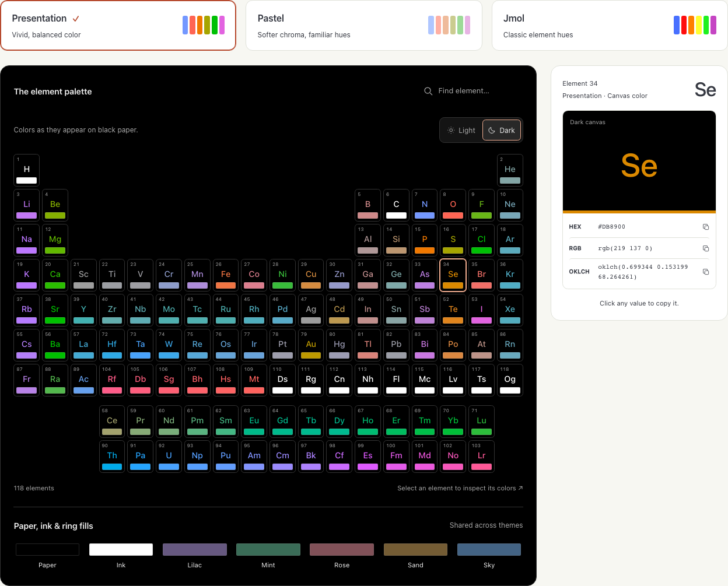Select the Nihonium (Nh) element tile

368,380
